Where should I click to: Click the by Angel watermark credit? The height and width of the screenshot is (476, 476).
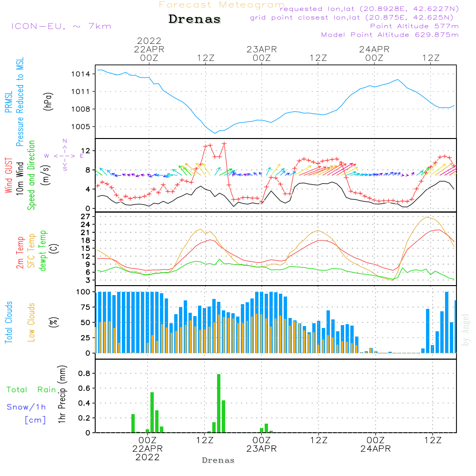click(466, 330)
